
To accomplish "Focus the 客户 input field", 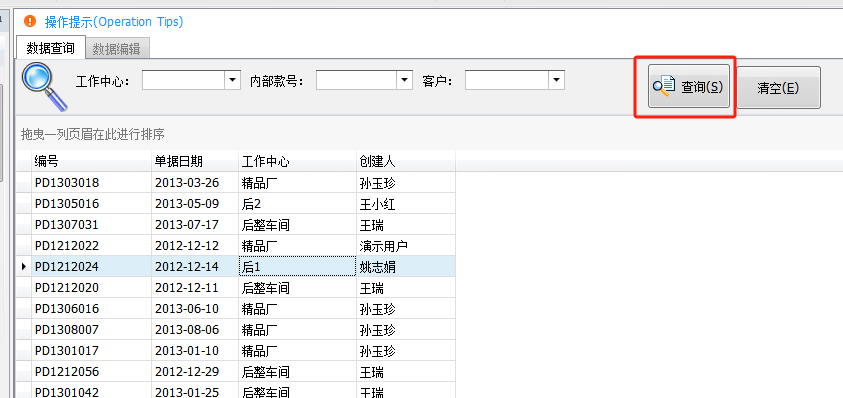I will [507, 80].
